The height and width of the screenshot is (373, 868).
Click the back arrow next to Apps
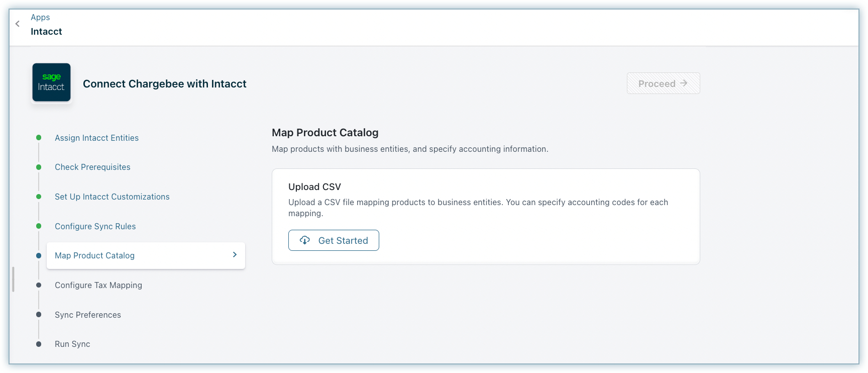(18, 24)
